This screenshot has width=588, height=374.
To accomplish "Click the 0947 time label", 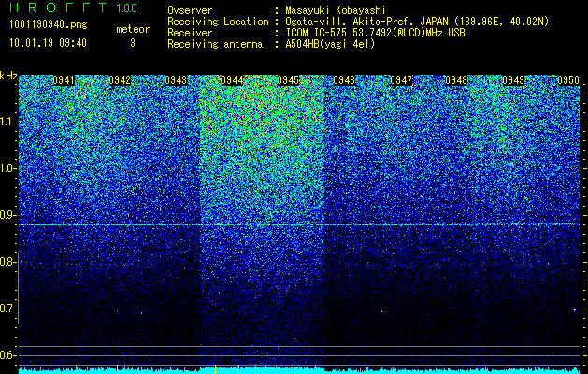I will point(401,80).
